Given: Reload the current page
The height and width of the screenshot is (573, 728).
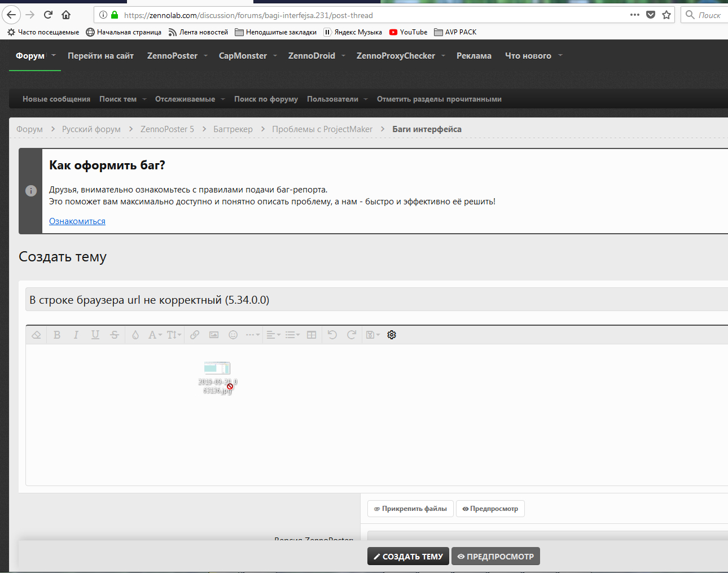Looking at the screenshot, I should click(48, 15).
